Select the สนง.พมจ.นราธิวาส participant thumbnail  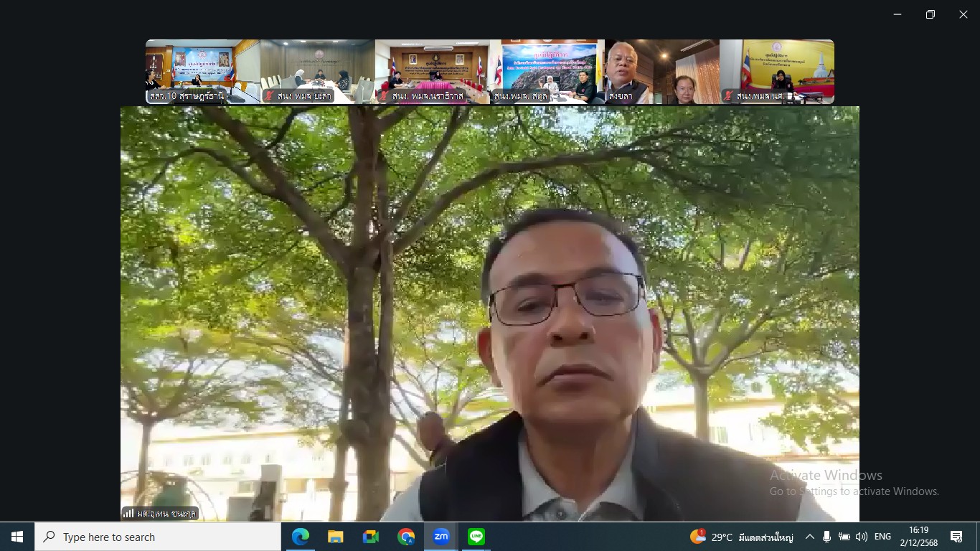(432, 72)
